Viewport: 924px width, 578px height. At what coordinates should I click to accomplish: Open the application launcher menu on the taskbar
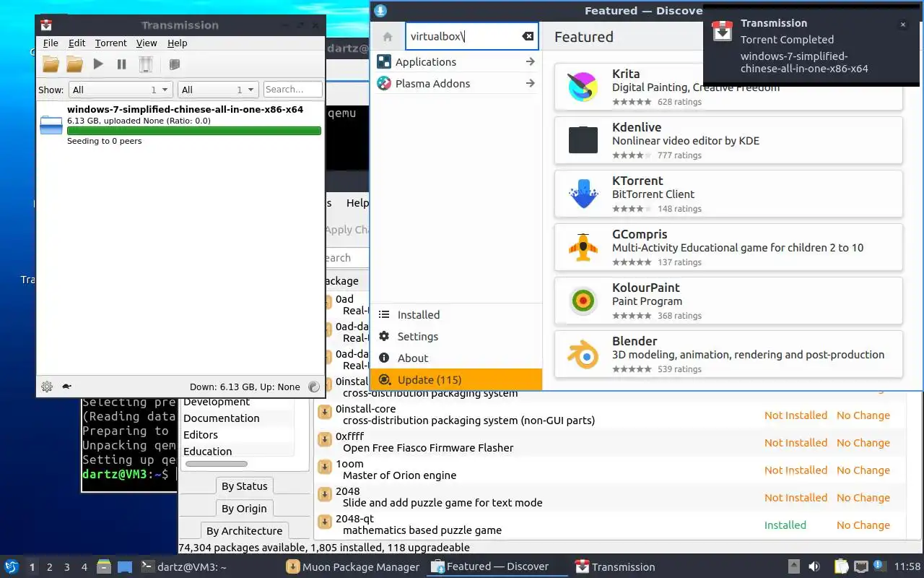(12, 566)
